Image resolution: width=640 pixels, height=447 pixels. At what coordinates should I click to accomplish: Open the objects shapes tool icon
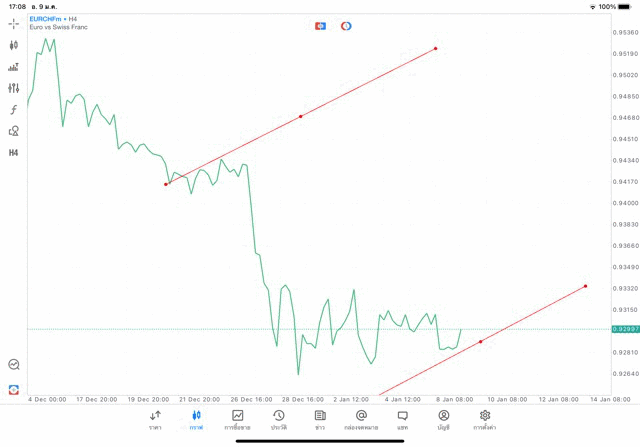pyautogui.click(x=14, y=130)
